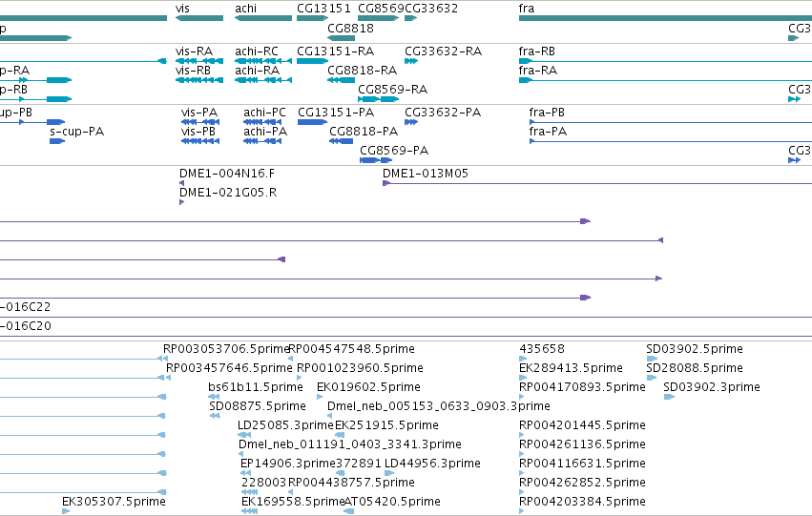The height and width of the screenshot is (516, 812).
Task: Click the s-cup-PA protein feature
Action: (57, 141)
